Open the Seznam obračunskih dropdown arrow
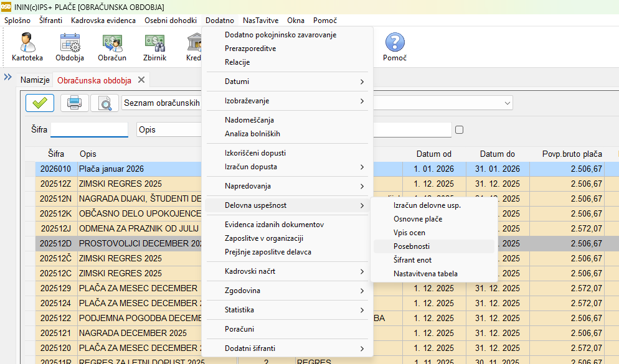This screenshot has width=619, height=364. coord(508,103)
